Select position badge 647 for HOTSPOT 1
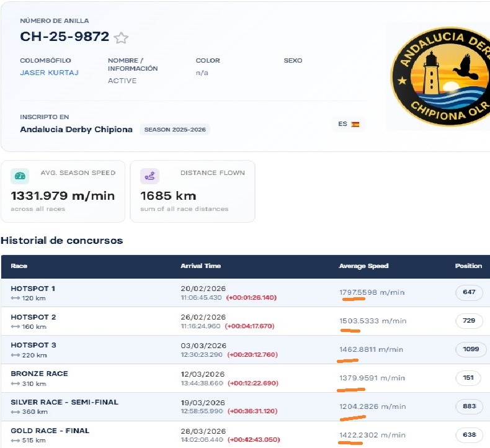 [x=469, y=292]
